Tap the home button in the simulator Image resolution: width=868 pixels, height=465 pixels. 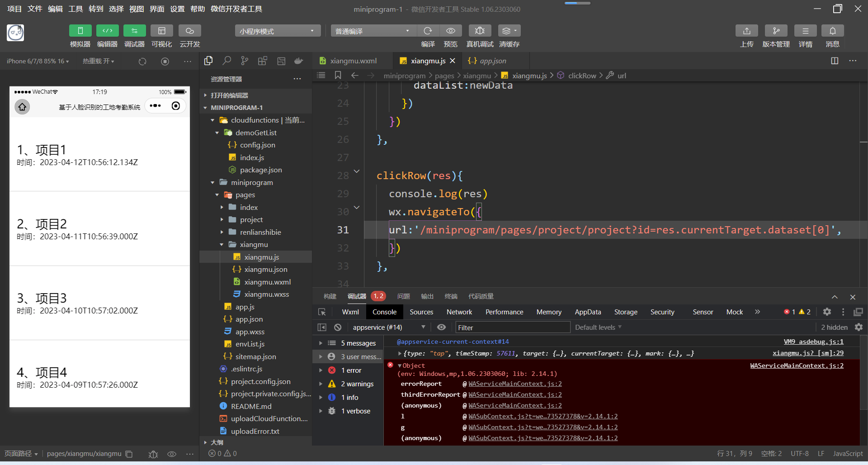point(22,107)
